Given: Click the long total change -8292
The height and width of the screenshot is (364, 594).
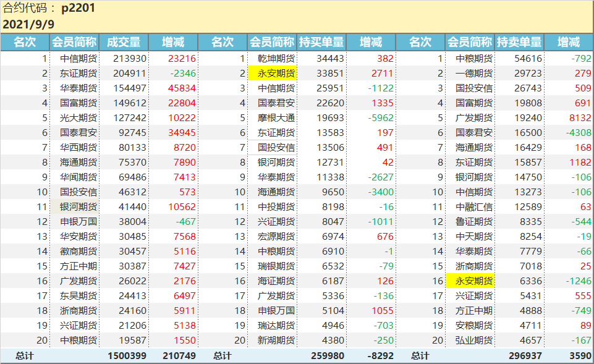Looking at the screenshot, I should coord(380,356).
